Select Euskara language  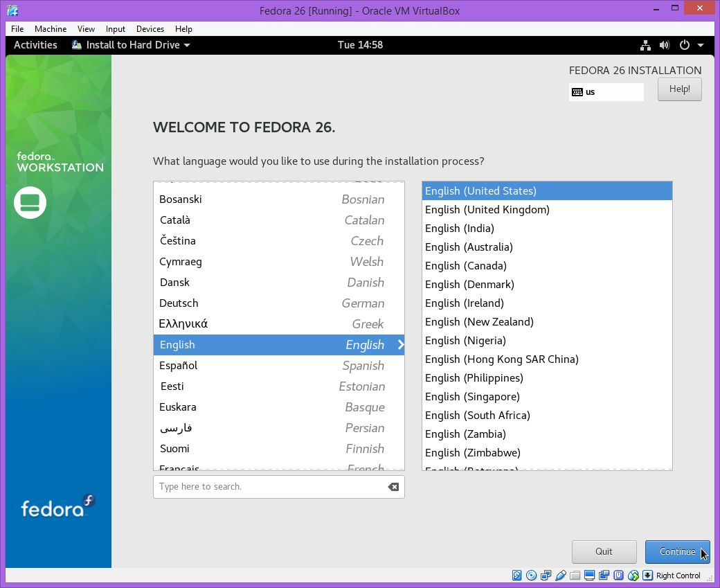[x=279, y=407]
